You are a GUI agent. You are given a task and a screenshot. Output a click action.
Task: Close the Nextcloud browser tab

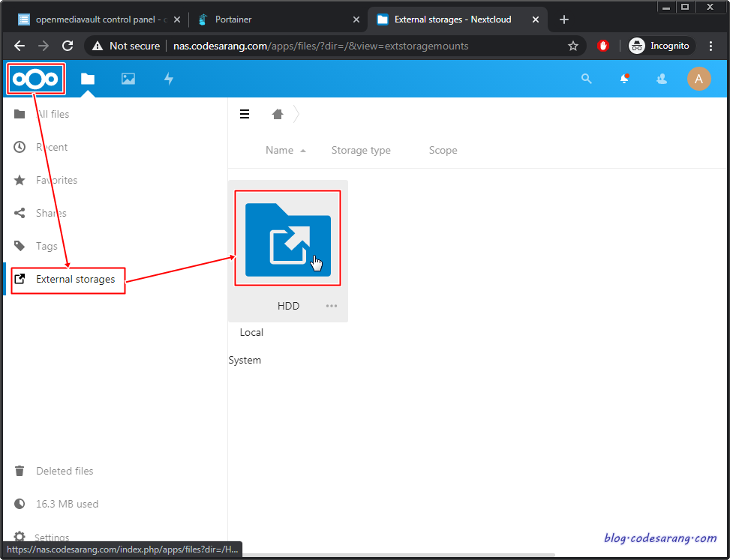pyautogui.click(x=536, y=19)
